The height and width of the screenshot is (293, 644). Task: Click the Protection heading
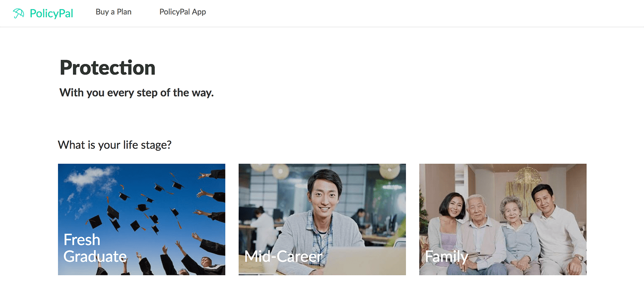tap(107, 68)
